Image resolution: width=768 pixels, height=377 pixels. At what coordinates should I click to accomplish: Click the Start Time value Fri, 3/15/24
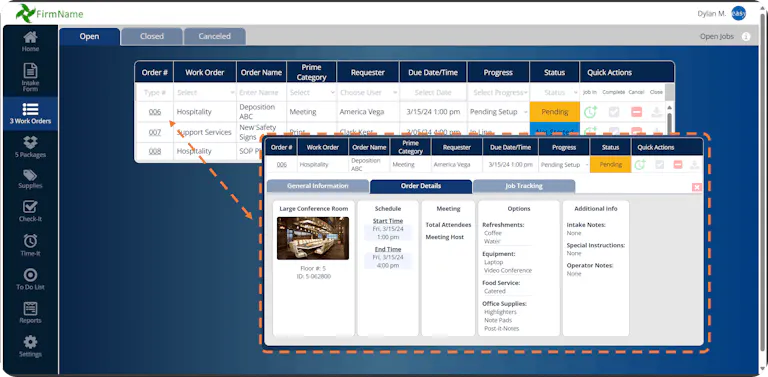(x=388, y=229)
